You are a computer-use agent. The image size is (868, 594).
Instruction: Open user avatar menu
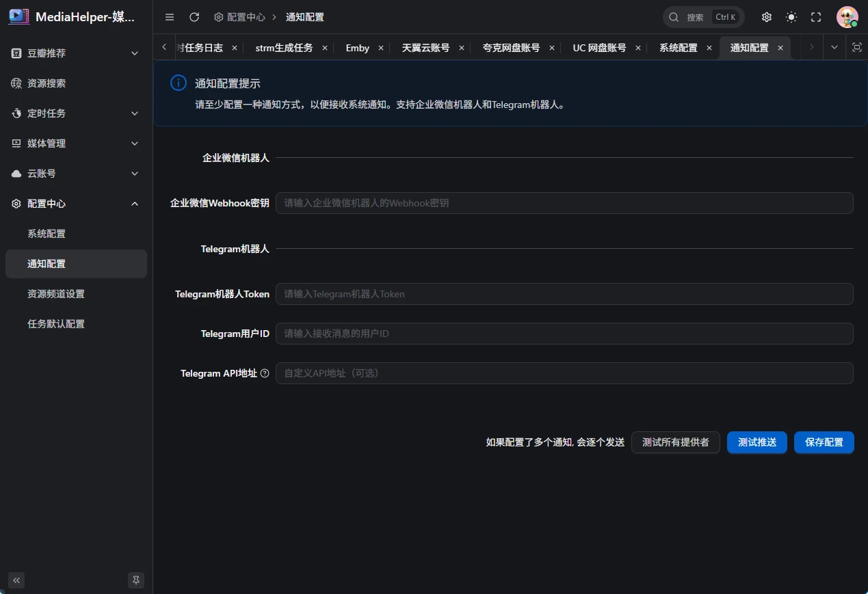tap(847, 17)
